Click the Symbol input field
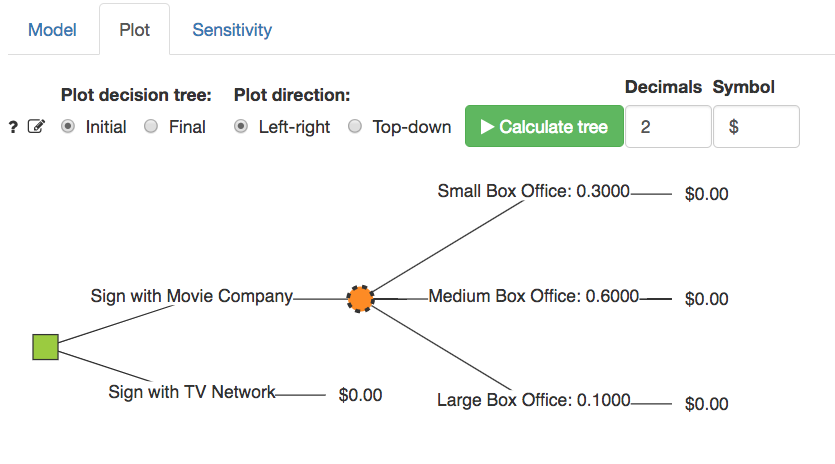Viewport: 835px width, 464px height. coord(756,127)
